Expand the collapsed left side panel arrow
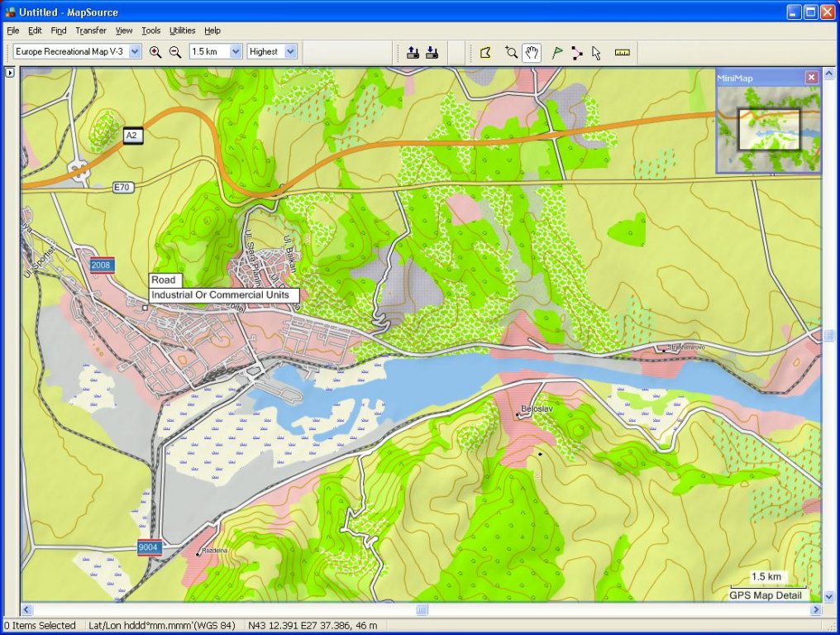840x635 pixels. click(10, 73)
